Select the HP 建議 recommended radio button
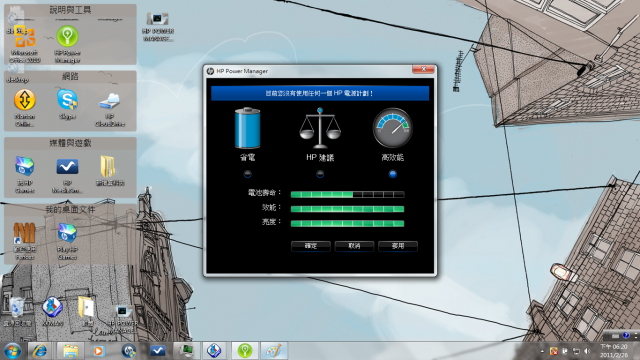This screenshot has width=640, height=360. [320, 174]
